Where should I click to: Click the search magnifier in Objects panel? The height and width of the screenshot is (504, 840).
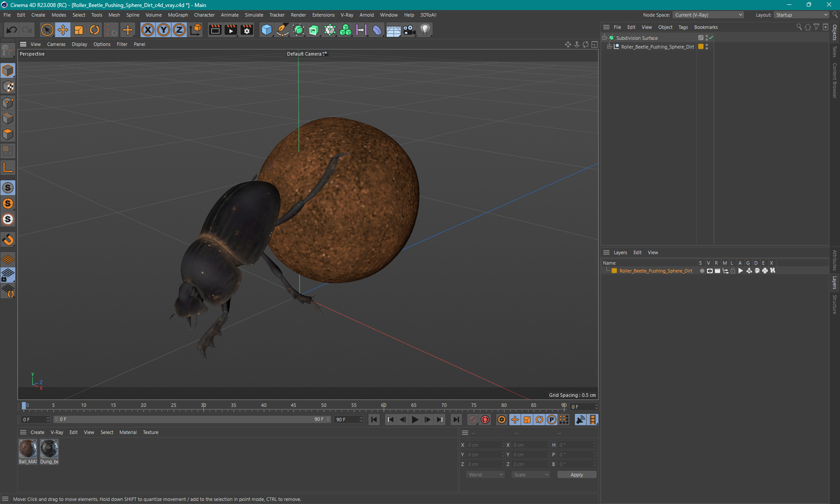[799, 27]
